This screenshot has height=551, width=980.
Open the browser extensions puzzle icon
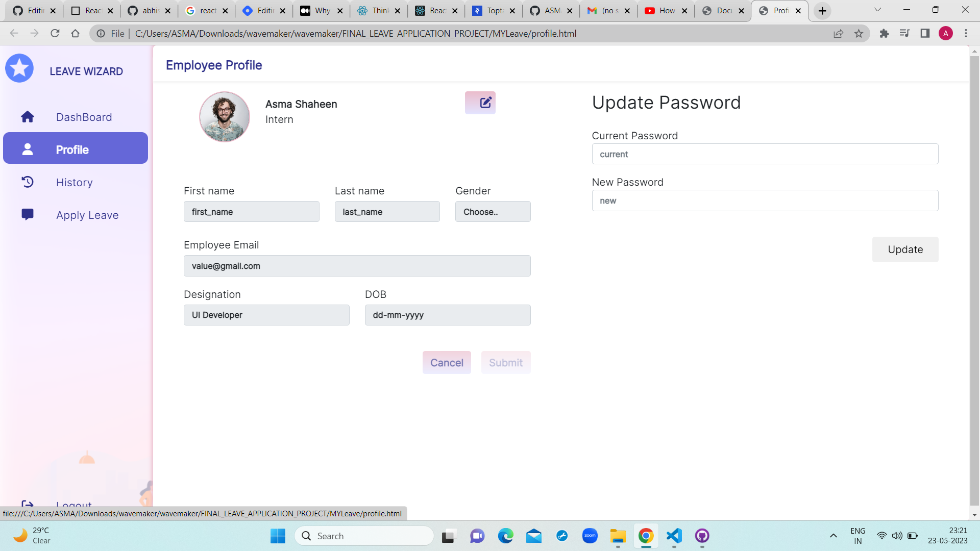click(884, 33)
